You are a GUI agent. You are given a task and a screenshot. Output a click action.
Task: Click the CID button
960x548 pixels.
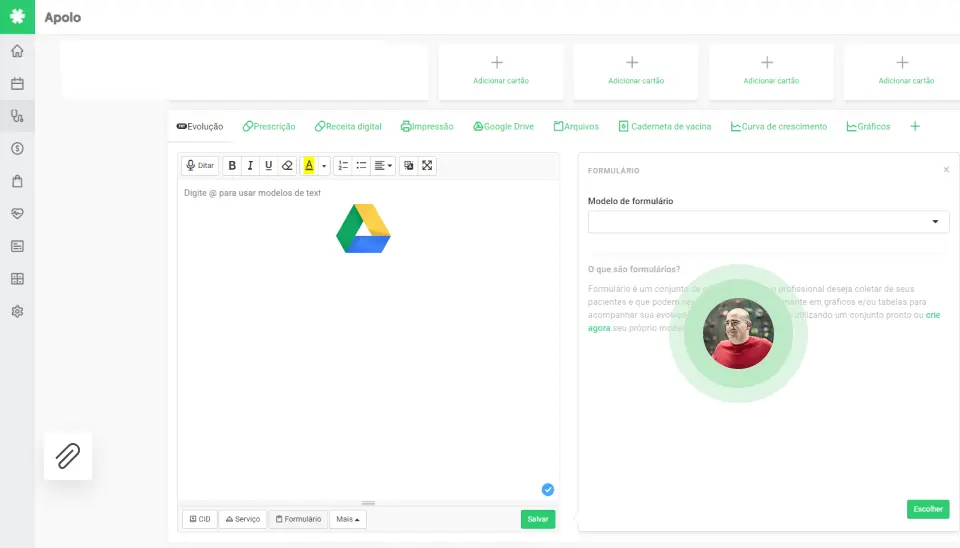click(x=200, y=519)
